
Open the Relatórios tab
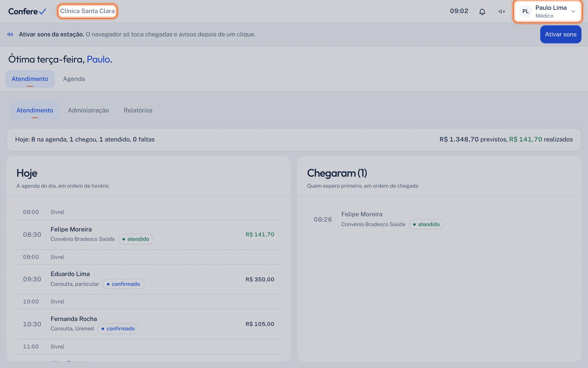coord(138,110)
